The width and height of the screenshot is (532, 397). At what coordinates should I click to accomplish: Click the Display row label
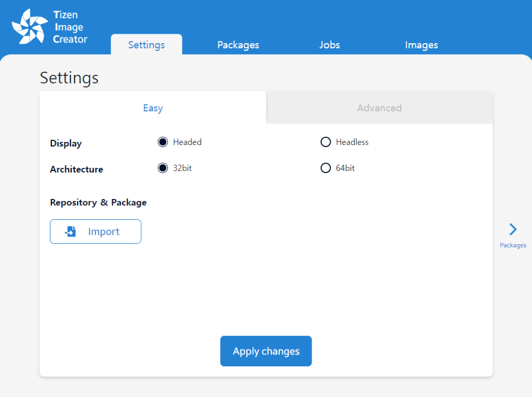coord(65,143)
